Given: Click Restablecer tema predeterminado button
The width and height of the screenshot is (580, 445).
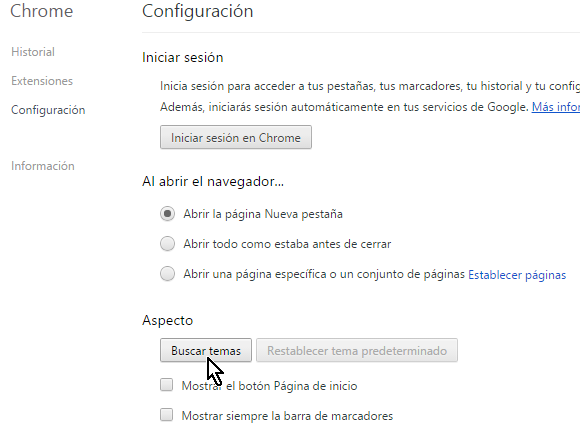Looking at the screenshot, I should coord(357,350).
